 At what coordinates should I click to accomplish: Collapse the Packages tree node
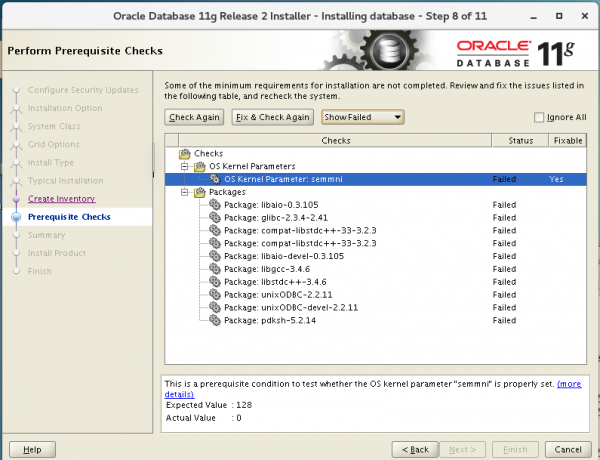coord(185,191)
